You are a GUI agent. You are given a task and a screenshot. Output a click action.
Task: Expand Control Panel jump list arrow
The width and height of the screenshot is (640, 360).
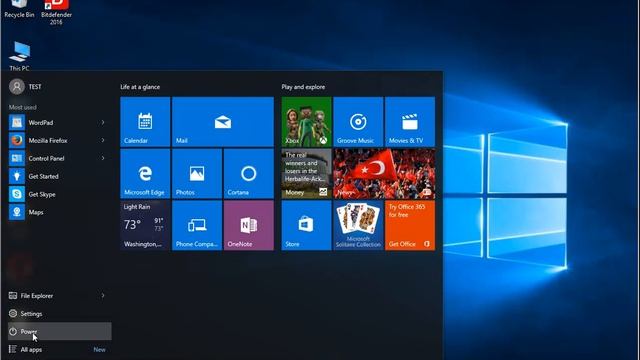pos(103,158)
